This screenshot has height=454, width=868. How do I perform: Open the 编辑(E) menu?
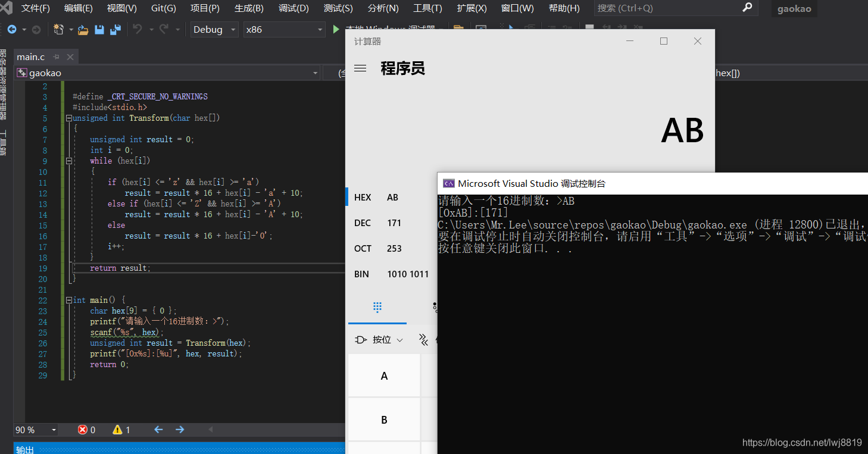[x=79, y=8]
